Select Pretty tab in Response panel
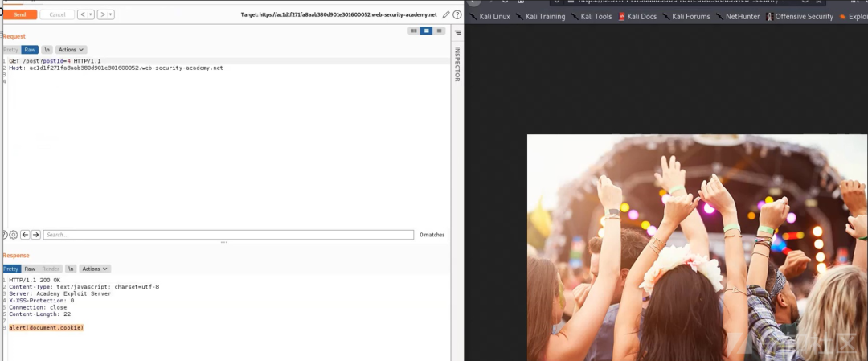Viewport: 868px width, 361px height. click(x=11, y=269)
